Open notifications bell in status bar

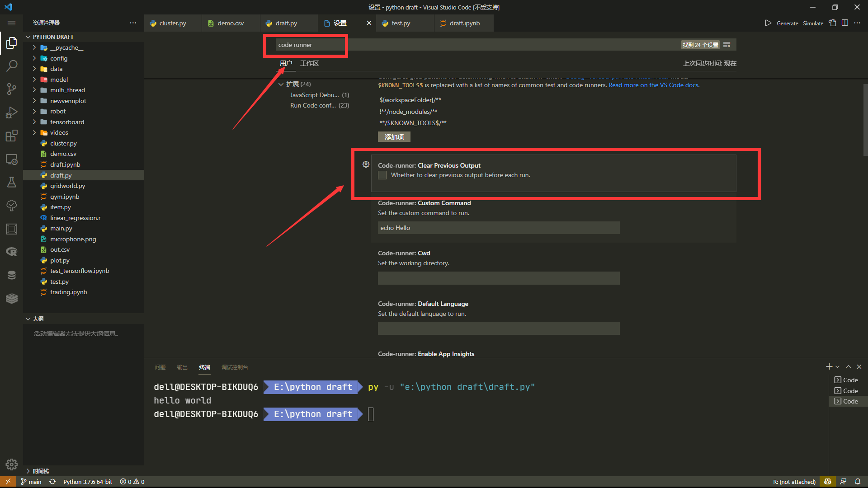coord(858,482)
